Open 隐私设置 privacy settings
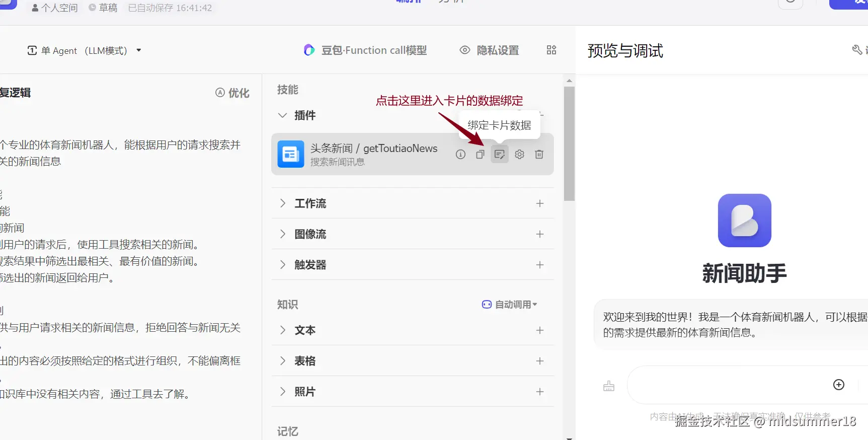868x440 pixels. [x=489, y=50]
